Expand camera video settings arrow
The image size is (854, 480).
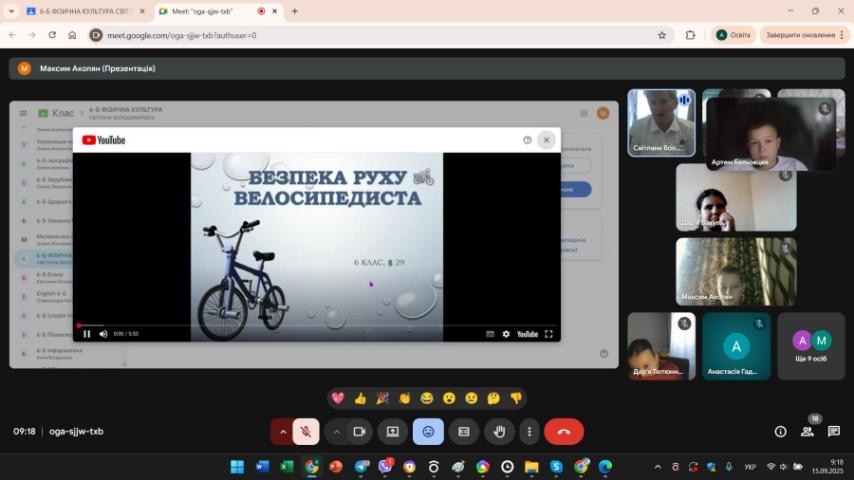point(336,432)
